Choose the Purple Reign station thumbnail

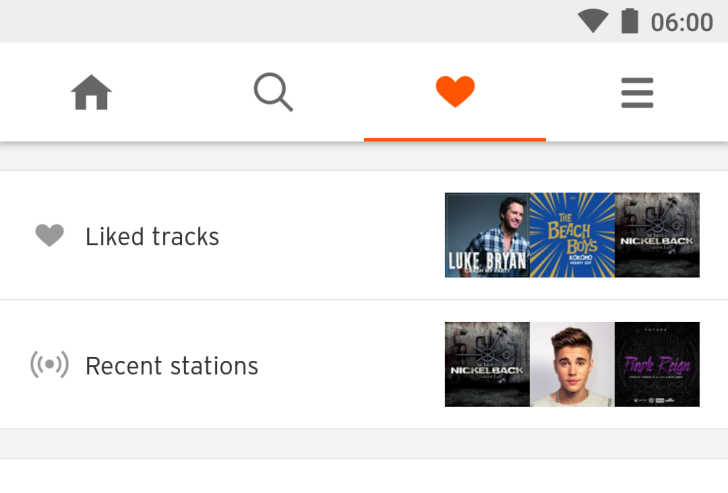pos(657,364)
